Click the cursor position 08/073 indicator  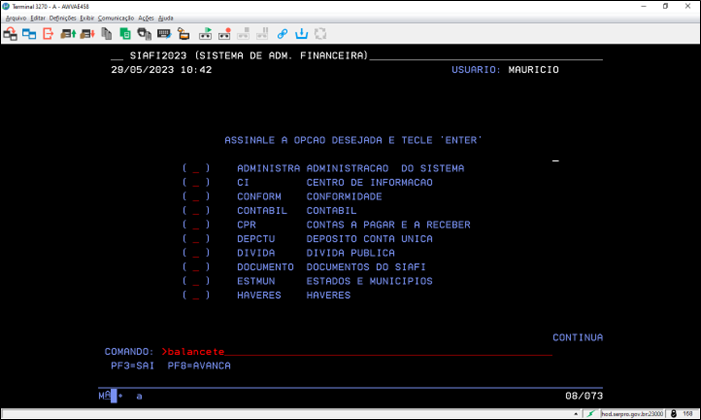[584, 396]
